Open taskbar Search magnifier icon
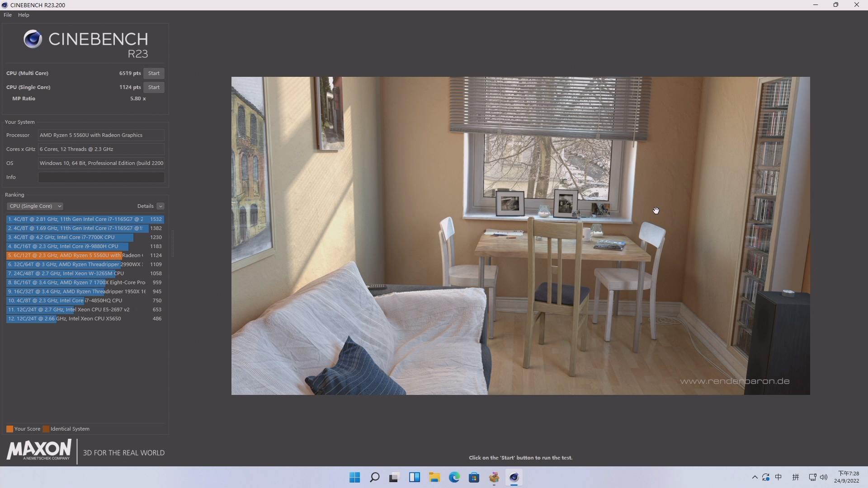Screen dimensions: 868x488 374,478
